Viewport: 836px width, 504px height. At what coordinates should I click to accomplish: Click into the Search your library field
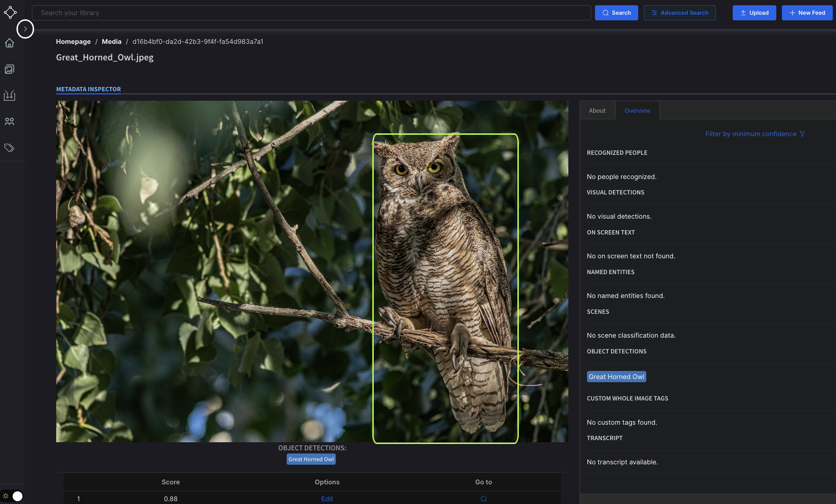311,13
